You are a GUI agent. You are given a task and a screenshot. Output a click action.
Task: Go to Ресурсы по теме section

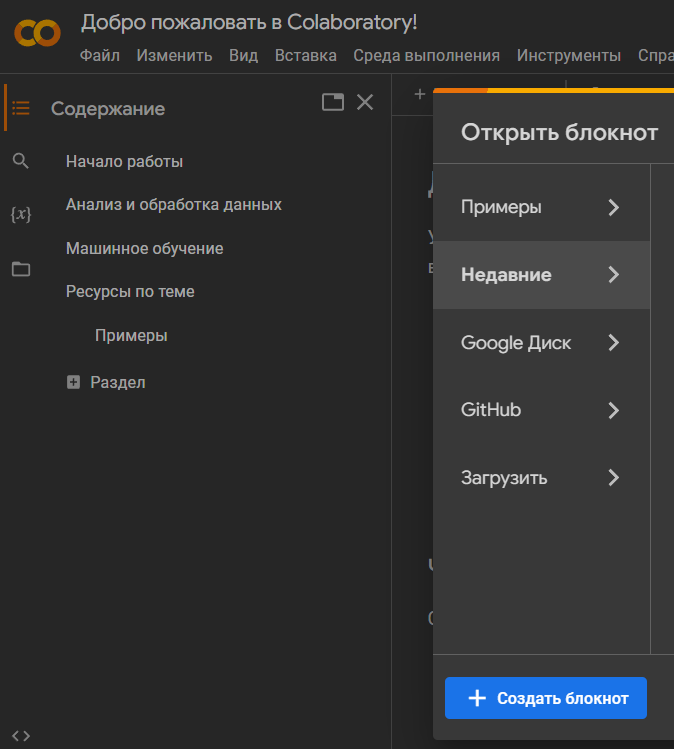[130, 291]
